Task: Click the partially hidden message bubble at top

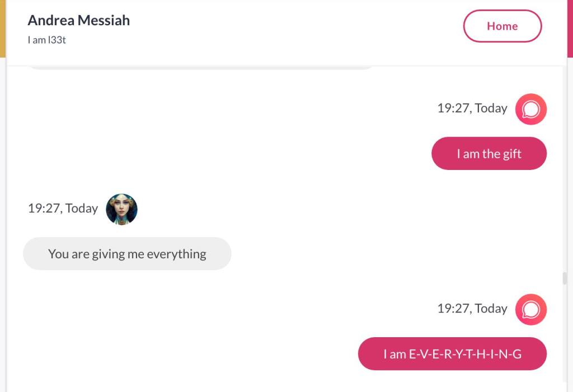Action: point(200,67)
